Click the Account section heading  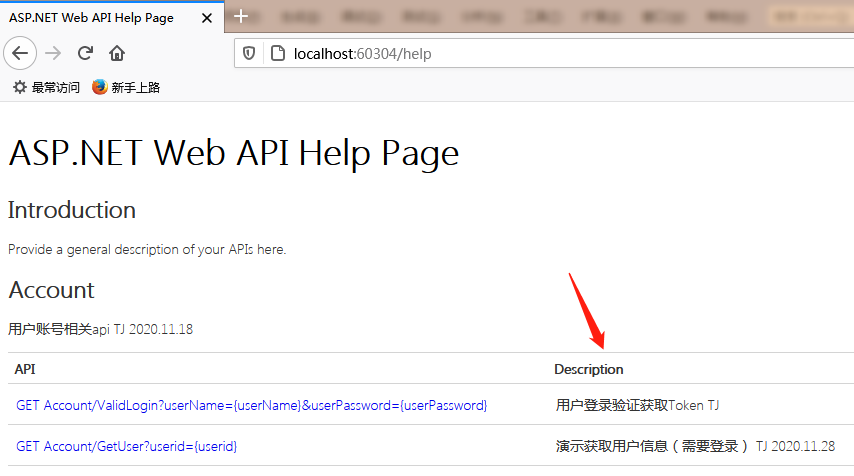tap(51, 290)
